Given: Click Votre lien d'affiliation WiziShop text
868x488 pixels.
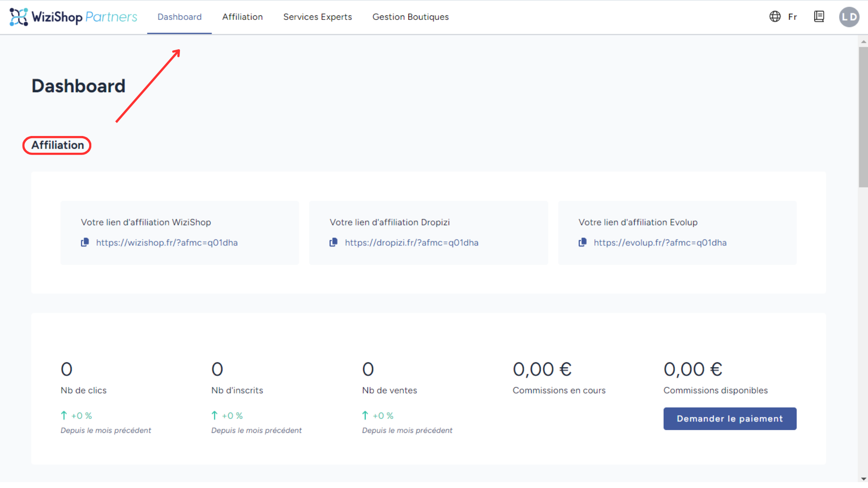Looking at the screenshot, I should click(x=146, y=222).
